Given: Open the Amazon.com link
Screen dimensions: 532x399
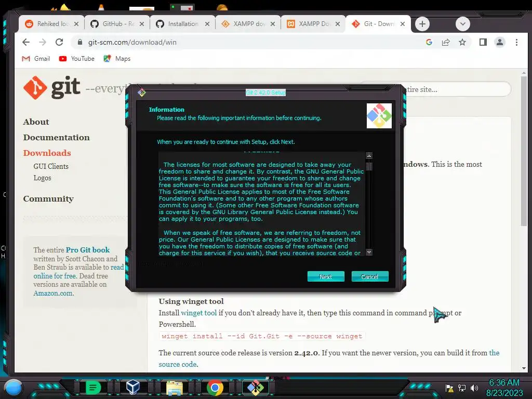Looking at the screenshot, I should 53,293.
